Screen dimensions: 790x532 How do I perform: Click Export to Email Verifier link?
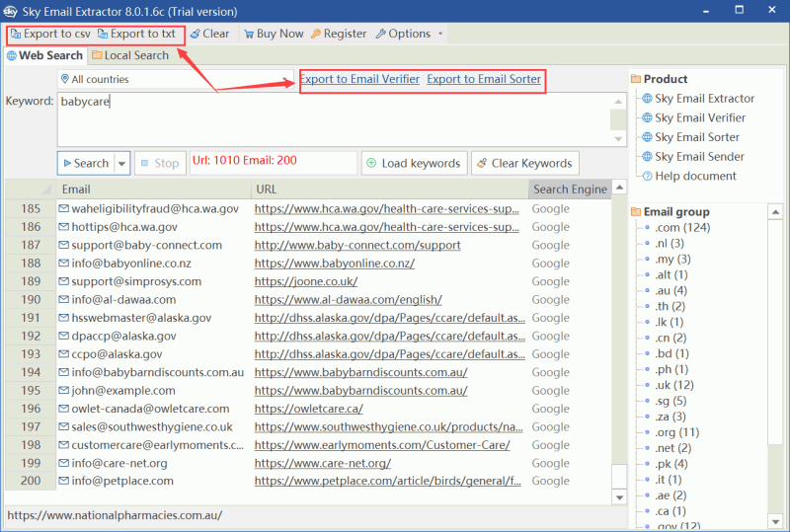(x=359, y=79)
